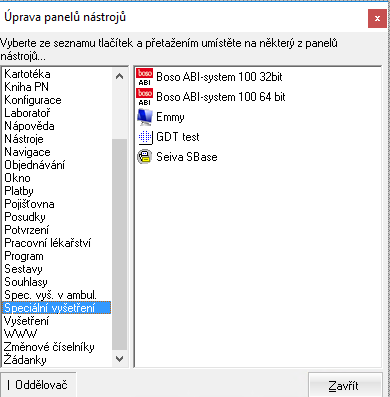
Task: Click the Boso ABI-system 100 64 bit icon
Action: [145, 97]
